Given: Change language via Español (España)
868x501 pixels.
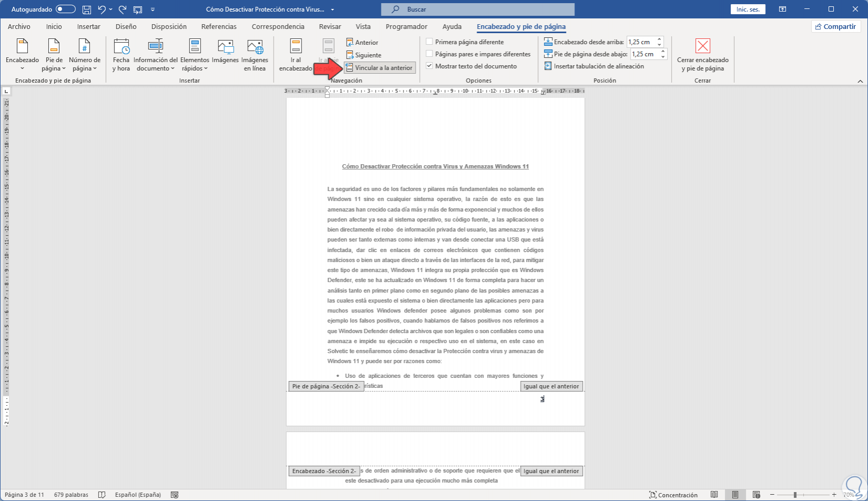Looking at the screenshot, I should [x=138, y=495].
